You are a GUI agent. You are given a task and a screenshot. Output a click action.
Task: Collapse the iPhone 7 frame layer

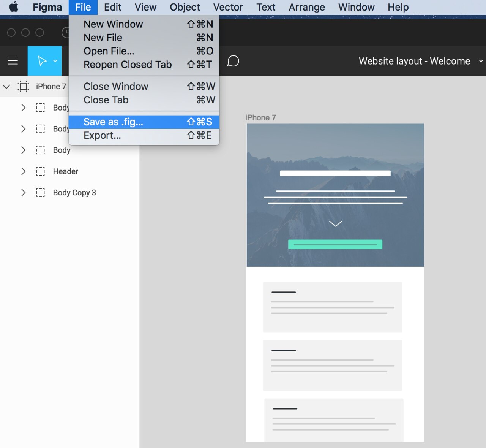[6, 87]
